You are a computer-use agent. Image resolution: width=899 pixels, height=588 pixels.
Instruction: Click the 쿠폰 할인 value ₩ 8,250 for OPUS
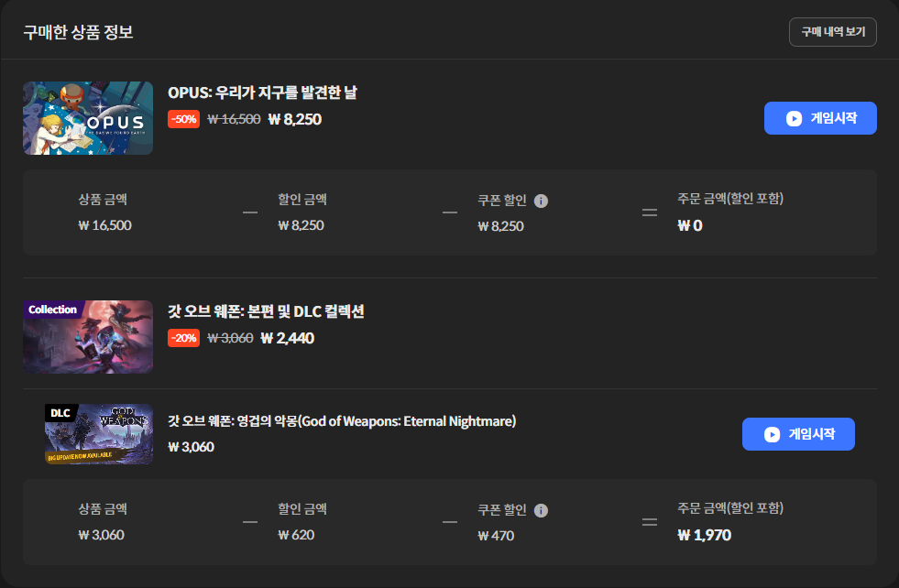(x=500, y=226)
